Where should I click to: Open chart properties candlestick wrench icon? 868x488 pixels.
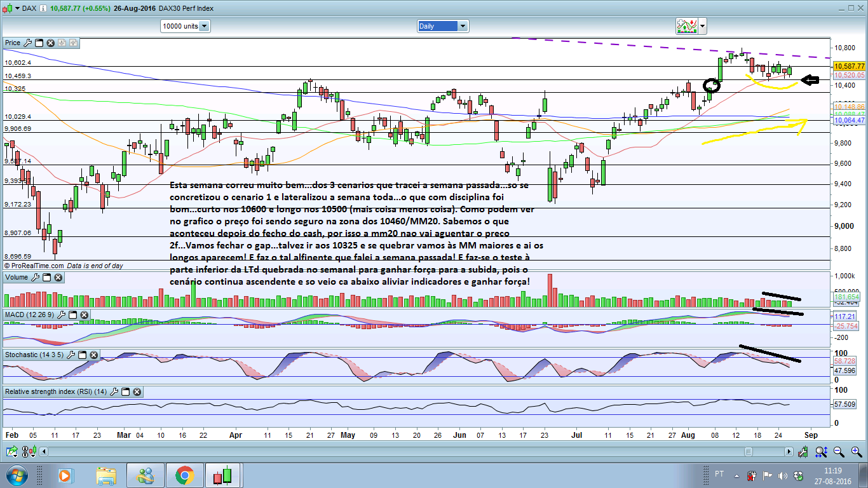click(804, 452)
